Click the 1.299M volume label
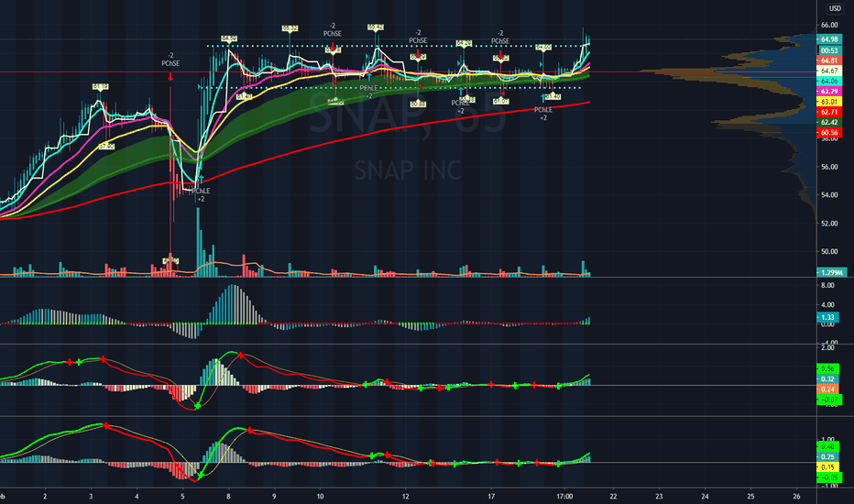The image size is (854, 504). (831, 272)
